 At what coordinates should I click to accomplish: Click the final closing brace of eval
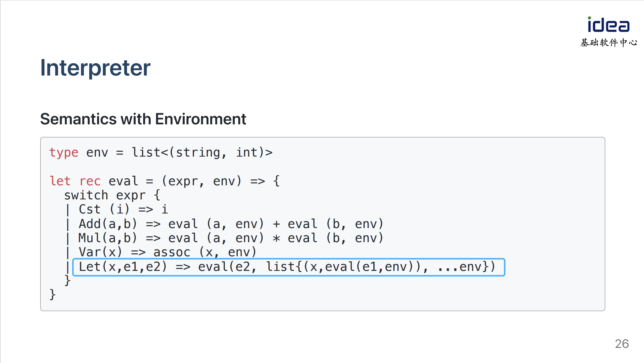(x=52, y=295)
